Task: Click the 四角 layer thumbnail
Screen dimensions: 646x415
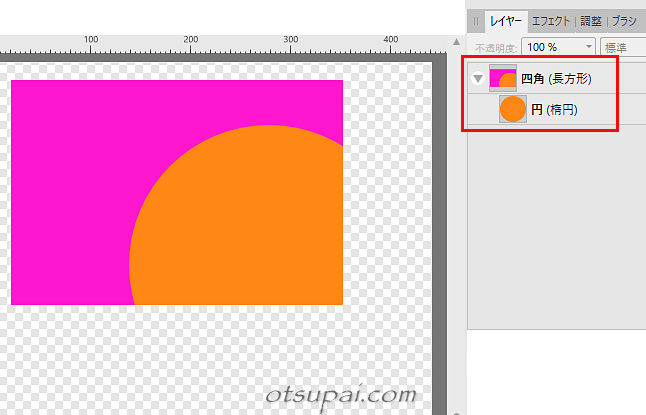Action: tap(503, 78)
